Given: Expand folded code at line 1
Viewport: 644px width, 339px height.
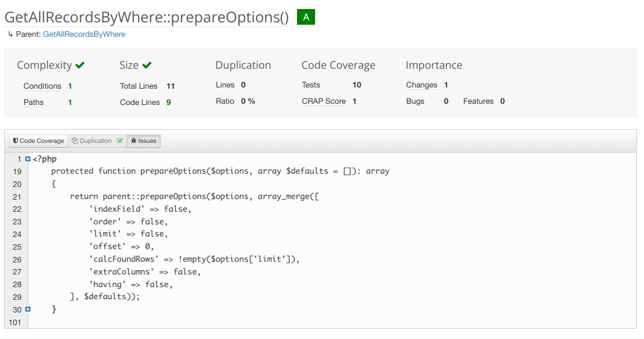Looking at the screenshot, I should tap(28, 159).
